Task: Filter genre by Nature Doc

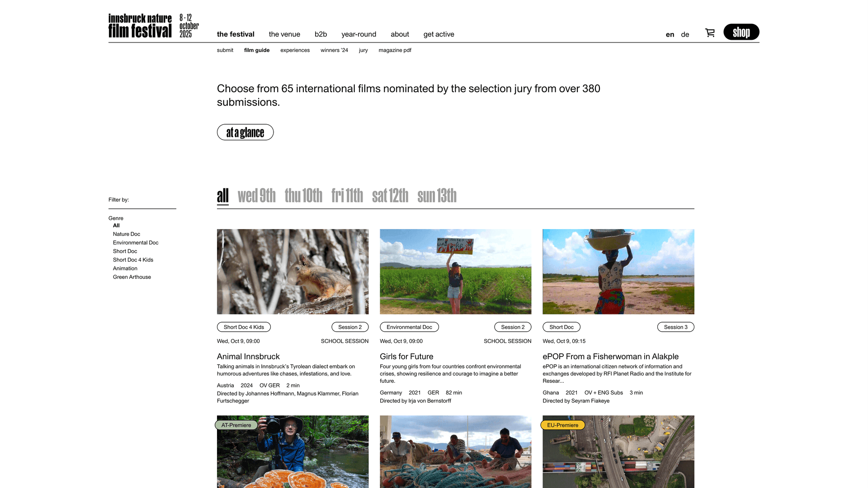Action: pos(127,234)
